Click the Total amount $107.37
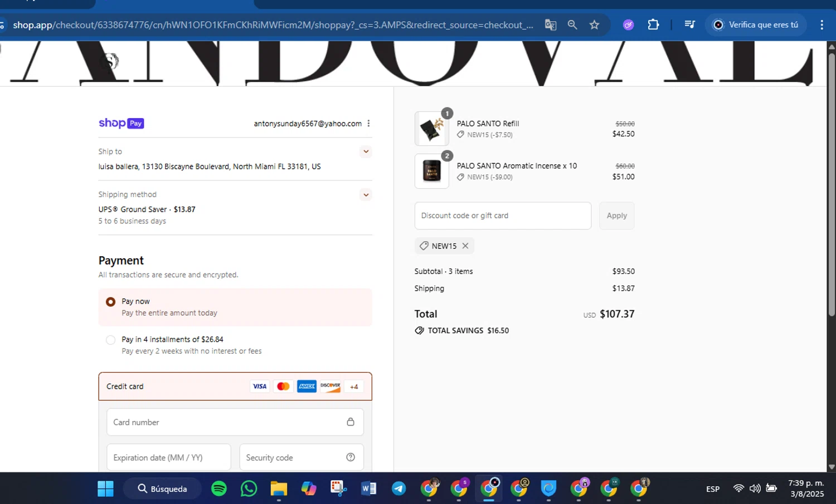This screenshot has height=504, width=836. (x=617, y=314)
